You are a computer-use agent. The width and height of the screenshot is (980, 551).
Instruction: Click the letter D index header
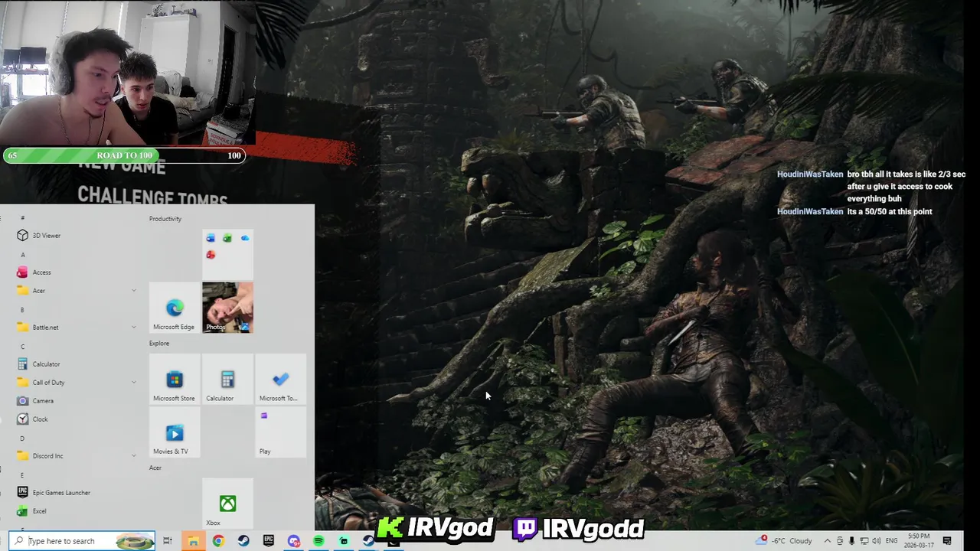click(22, 439)
